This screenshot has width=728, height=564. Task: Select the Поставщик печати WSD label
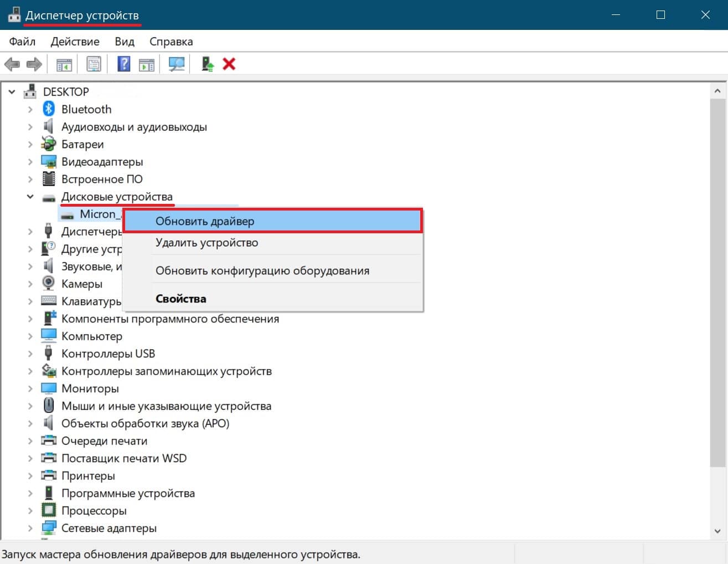pos(124,458)
